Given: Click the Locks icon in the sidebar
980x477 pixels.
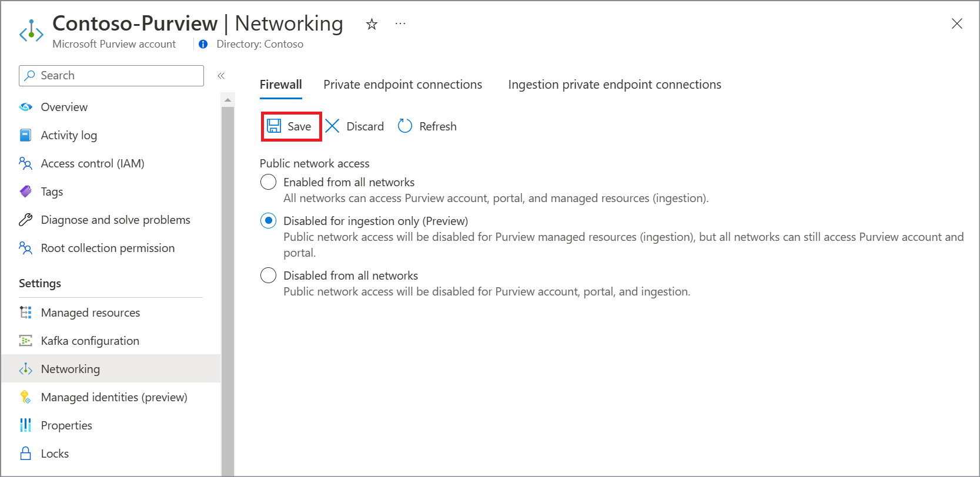Looking at the screenshot, I should tap(25, 453).
